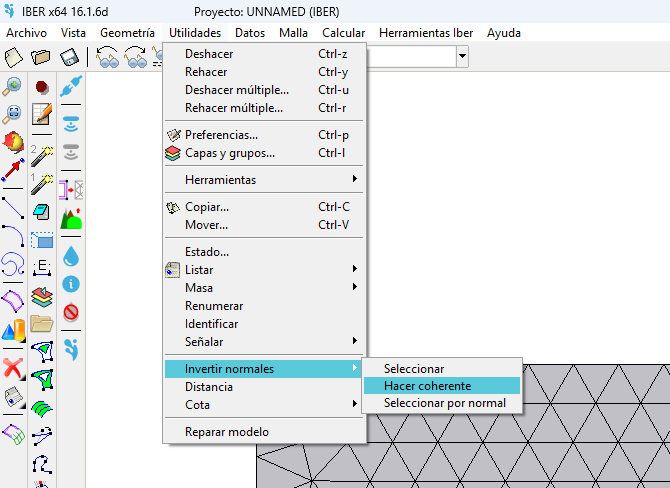Open the Malla menu
The image size is (670, 488).
tap(293, 33)
